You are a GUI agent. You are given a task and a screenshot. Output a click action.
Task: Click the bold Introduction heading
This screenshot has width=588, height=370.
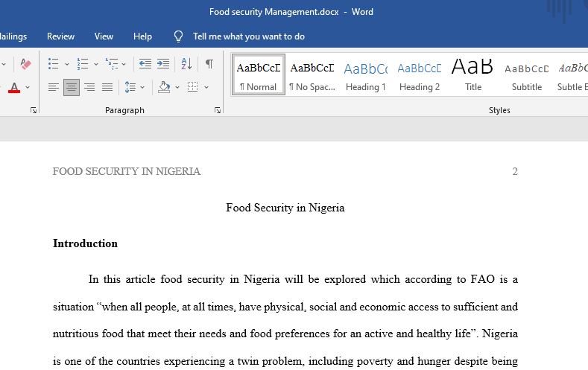pyautogui.click(x=85, y=243)
